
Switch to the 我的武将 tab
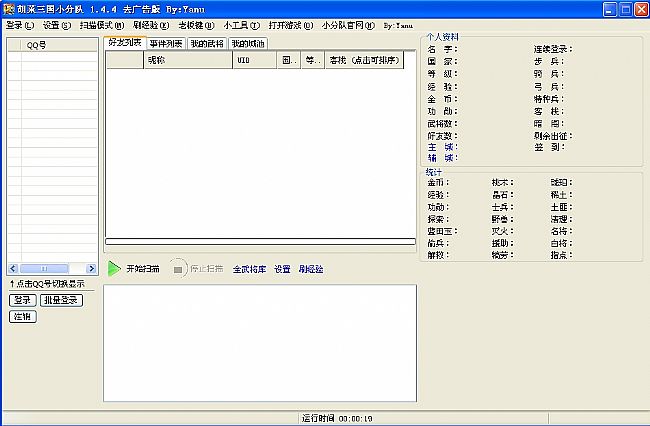click(207, 43)
